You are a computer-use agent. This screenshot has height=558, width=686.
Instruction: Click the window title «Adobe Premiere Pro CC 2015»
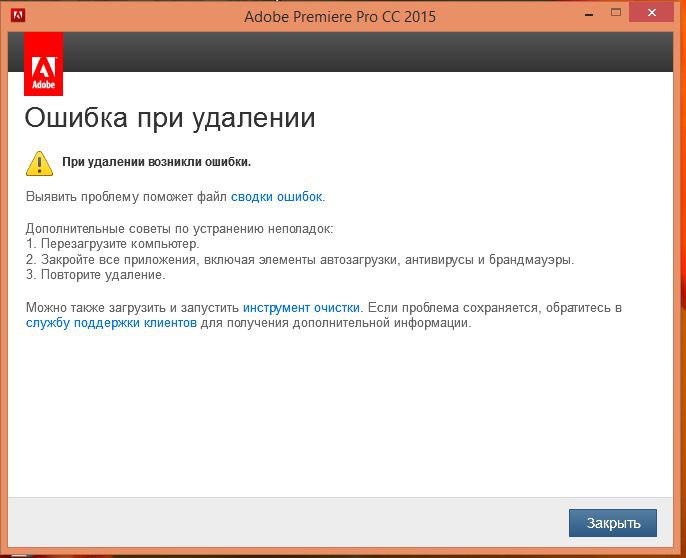tap(340, 17)
